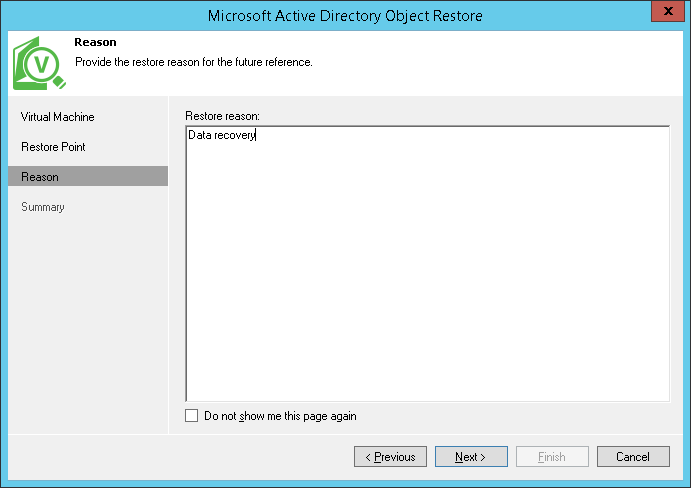The height and width of the screenshot is (488, 691).
Task: Jump to the Summary step
Action: 43,207
